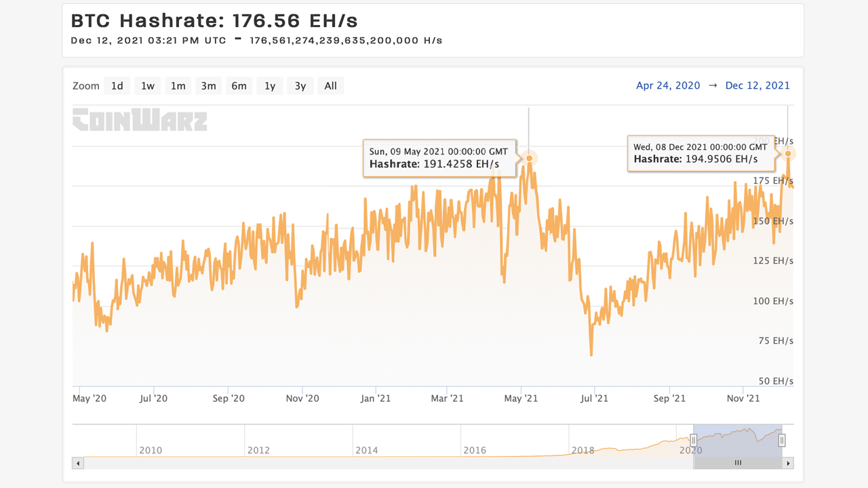Select the 1y zoom preset
The width and height of the screenshot is (868, 488).
[269, 85]
